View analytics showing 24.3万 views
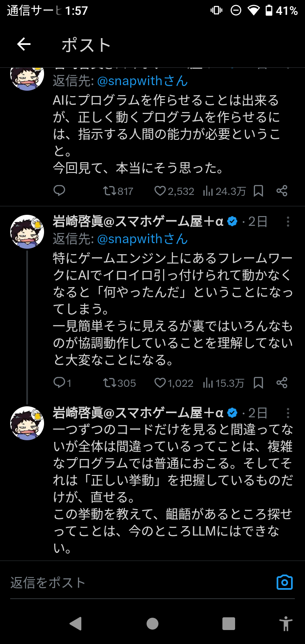The height and width of the screenshot is (644, 305). tap(225, 191)
